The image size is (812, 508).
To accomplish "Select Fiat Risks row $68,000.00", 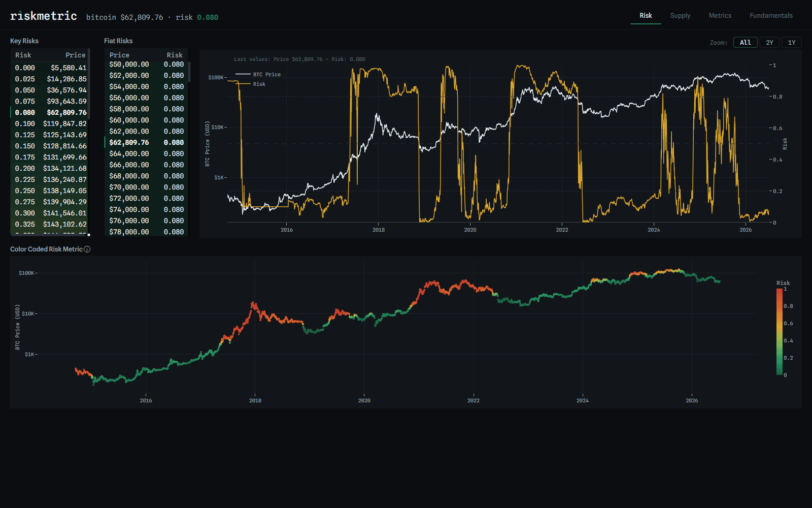I will point(146,176).
